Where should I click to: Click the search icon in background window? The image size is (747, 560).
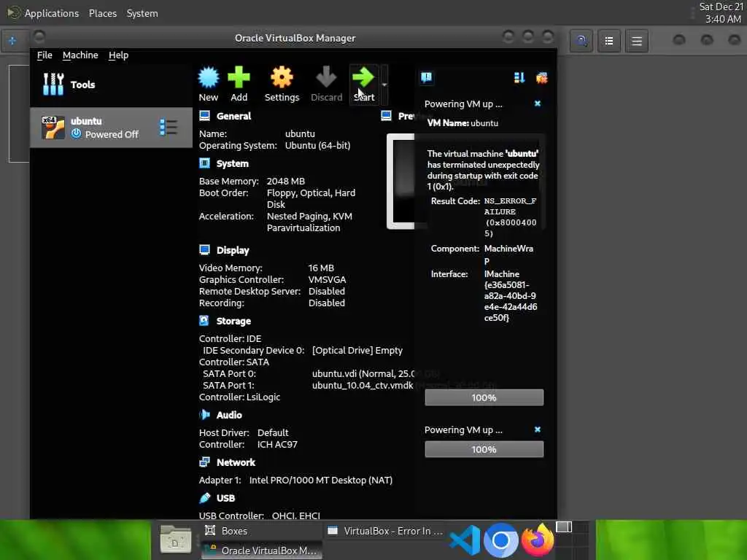[581, 41]
